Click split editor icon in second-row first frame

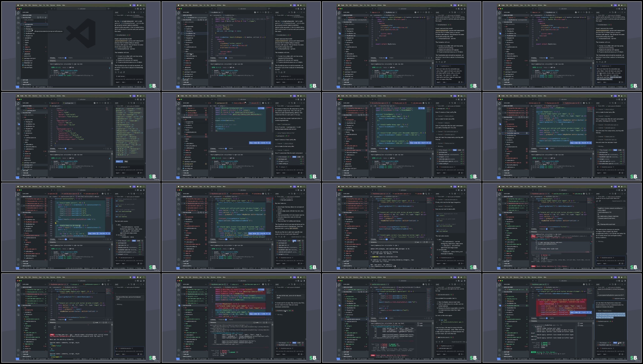108,103
